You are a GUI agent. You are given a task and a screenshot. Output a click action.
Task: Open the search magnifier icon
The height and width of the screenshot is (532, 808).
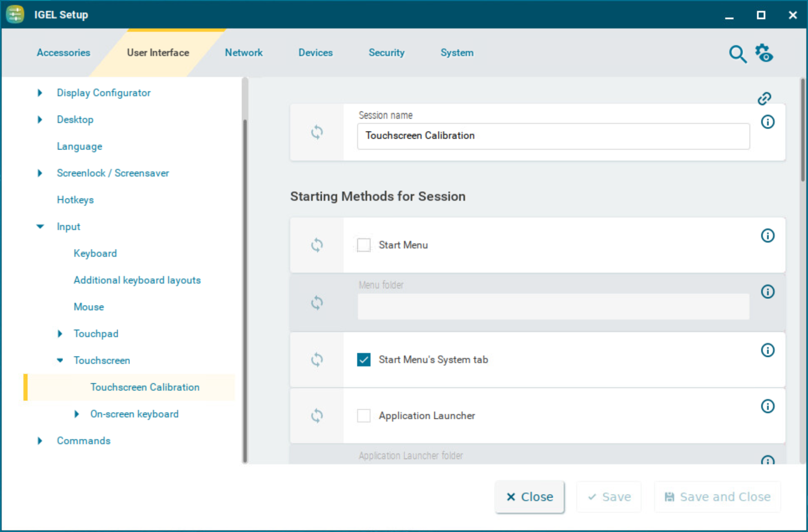tap(737, 54)
